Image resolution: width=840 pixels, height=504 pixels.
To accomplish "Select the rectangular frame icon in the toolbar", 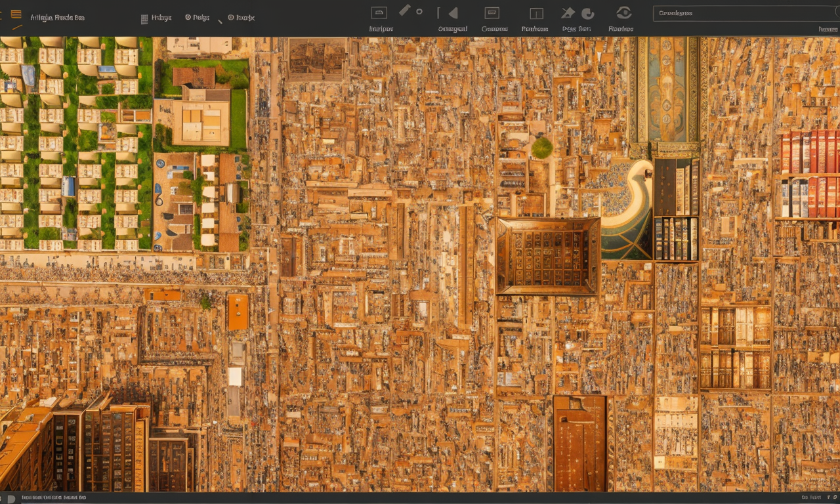I will (x=379, y=12).
